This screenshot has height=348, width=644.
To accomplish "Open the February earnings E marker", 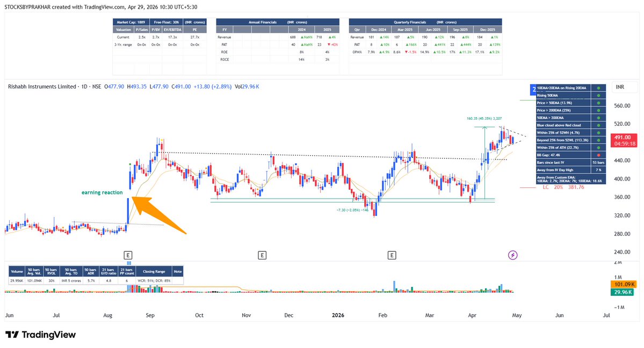I will tap(392, 255).
